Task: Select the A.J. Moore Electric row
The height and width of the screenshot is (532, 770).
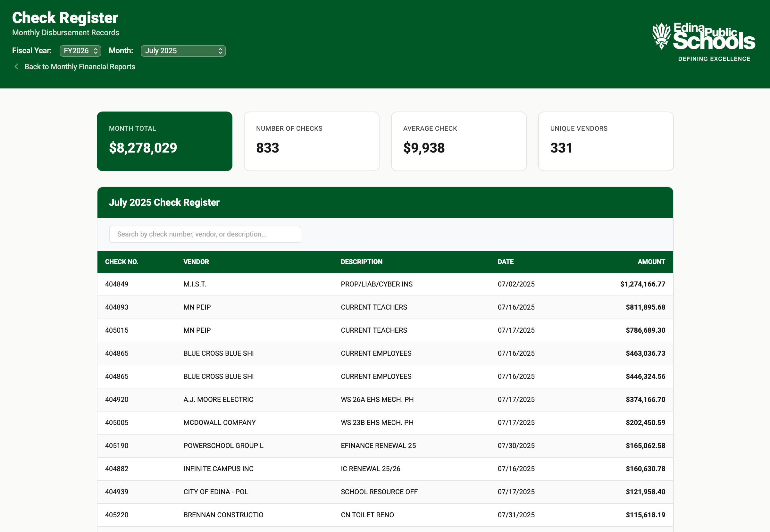Action: 385,399
